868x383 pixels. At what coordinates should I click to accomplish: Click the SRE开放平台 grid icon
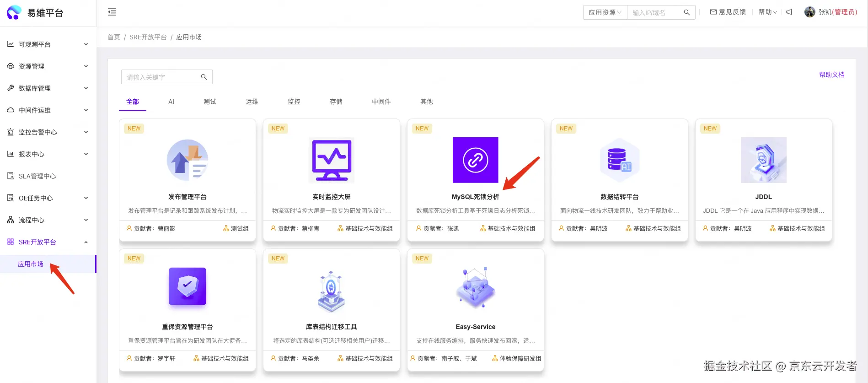tap(11, 242)
